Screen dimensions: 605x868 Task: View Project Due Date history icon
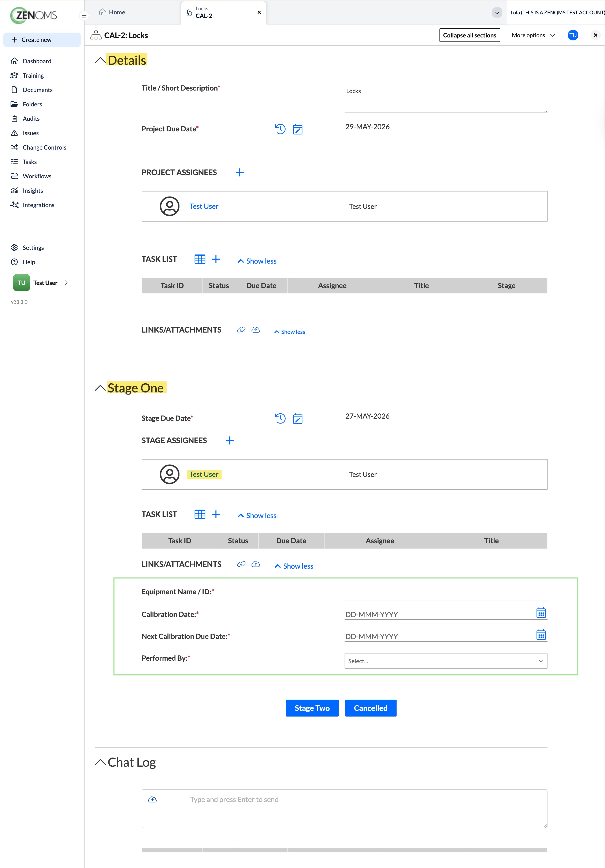(x=280, y=129)
